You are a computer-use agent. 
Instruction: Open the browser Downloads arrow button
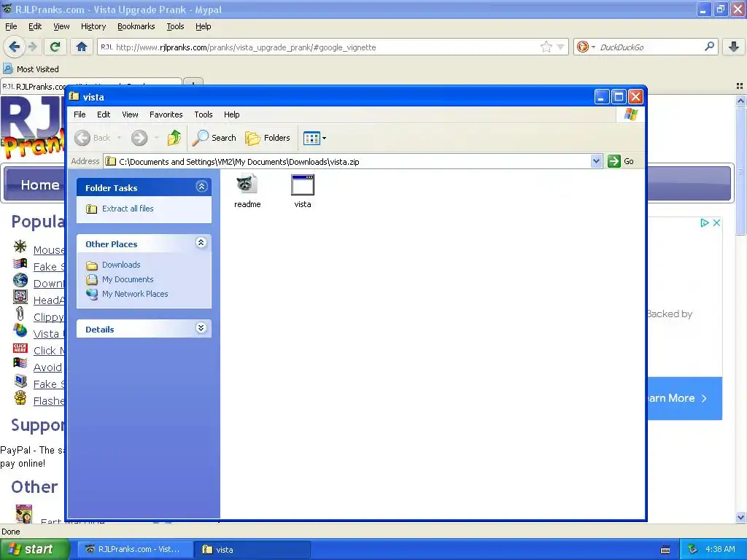coord(734,47)
